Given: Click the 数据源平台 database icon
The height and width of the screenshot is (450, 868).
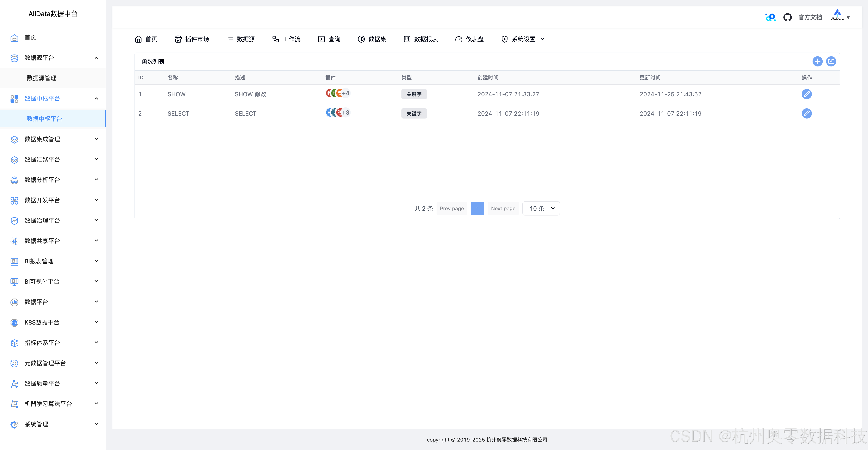Looking at the screenshot, I should pos(14,58).
